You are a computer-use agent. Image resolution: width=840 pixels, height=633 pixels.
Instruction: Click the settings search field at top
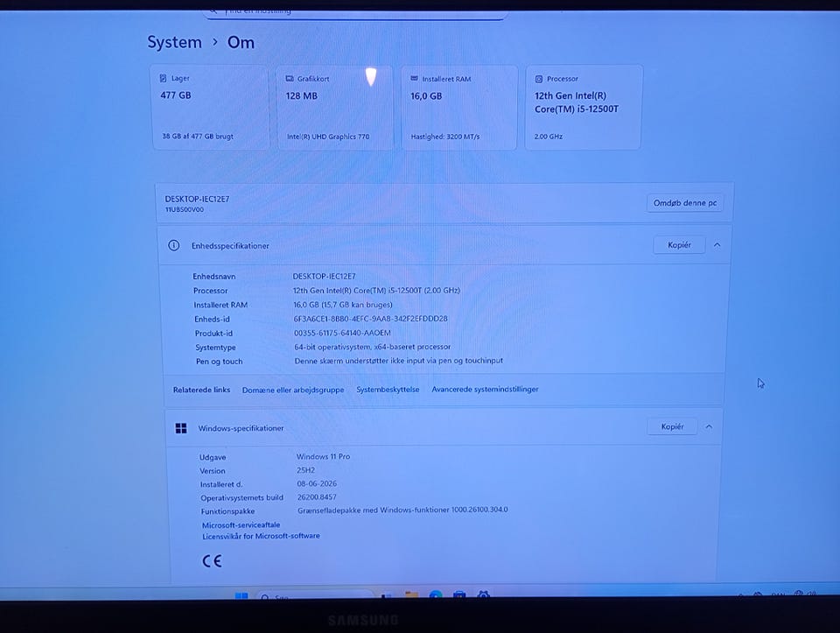click(355, 11)
